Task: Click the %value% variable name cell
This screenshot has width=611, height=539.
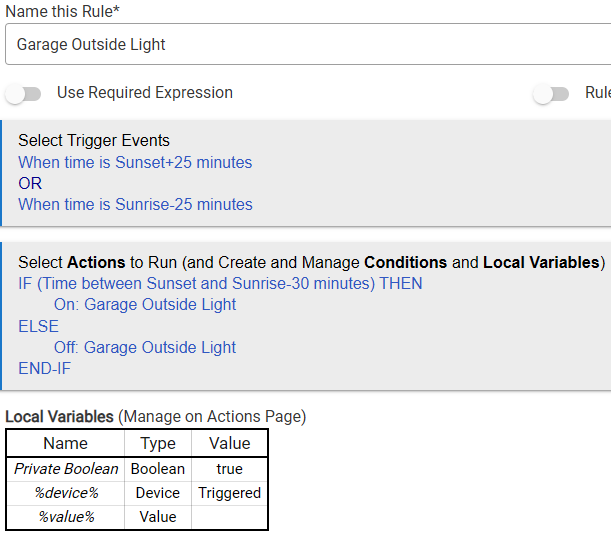Action: coord(66,517)
